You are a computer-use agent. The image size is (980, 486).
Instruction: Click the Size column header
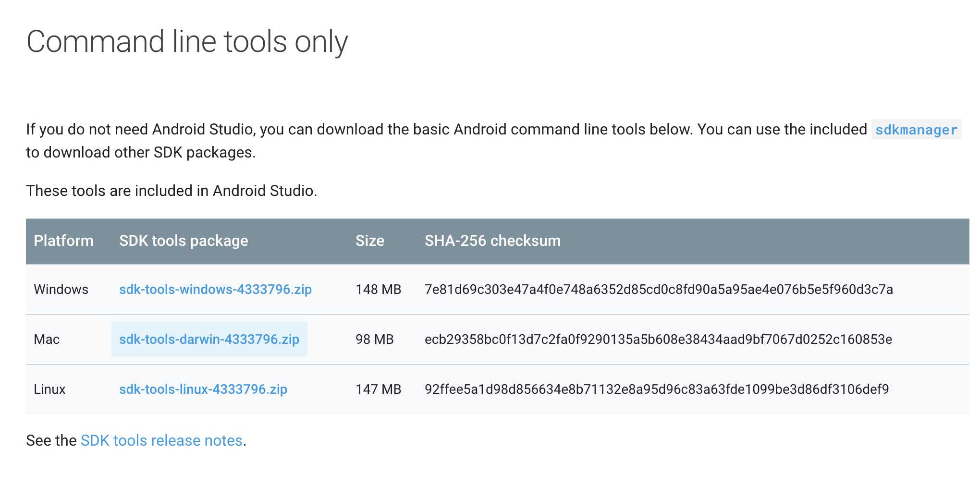(369, 241)
